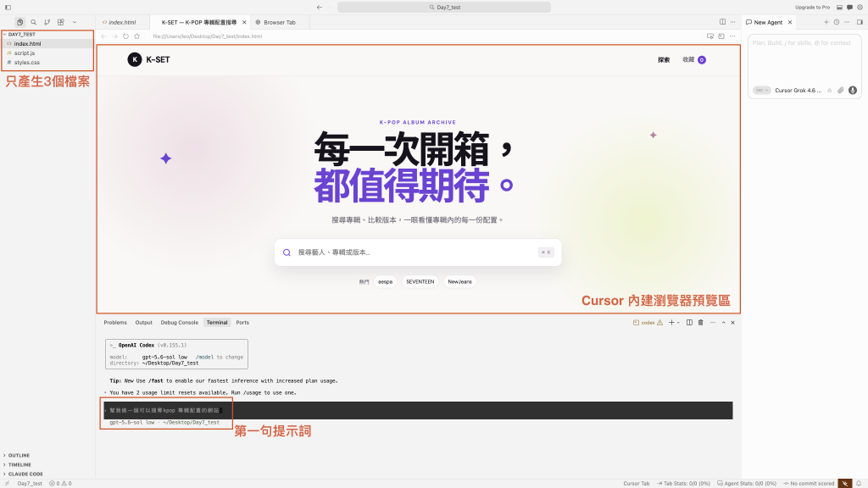Screen dimensions: 868x488
Task: Switch to the Ports panel tab
Action: (242, 323)
